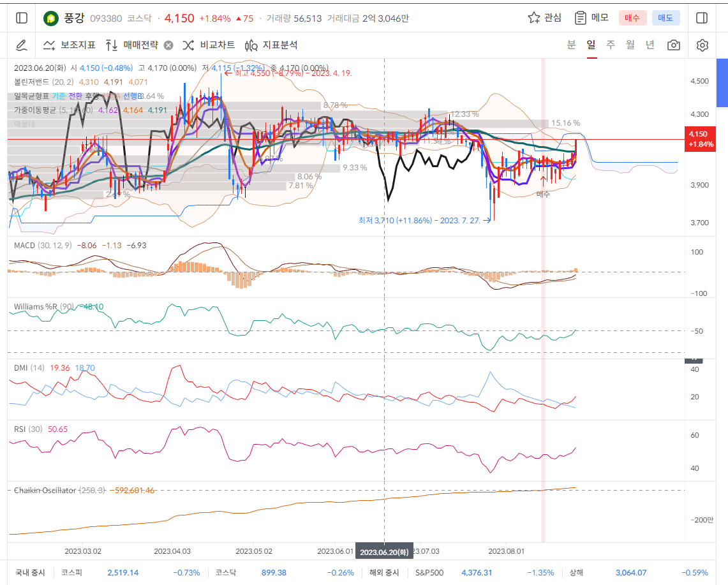Toggle the left sidebar panel icon
Screen dimensions: 728x585
(x=22, y=18)
